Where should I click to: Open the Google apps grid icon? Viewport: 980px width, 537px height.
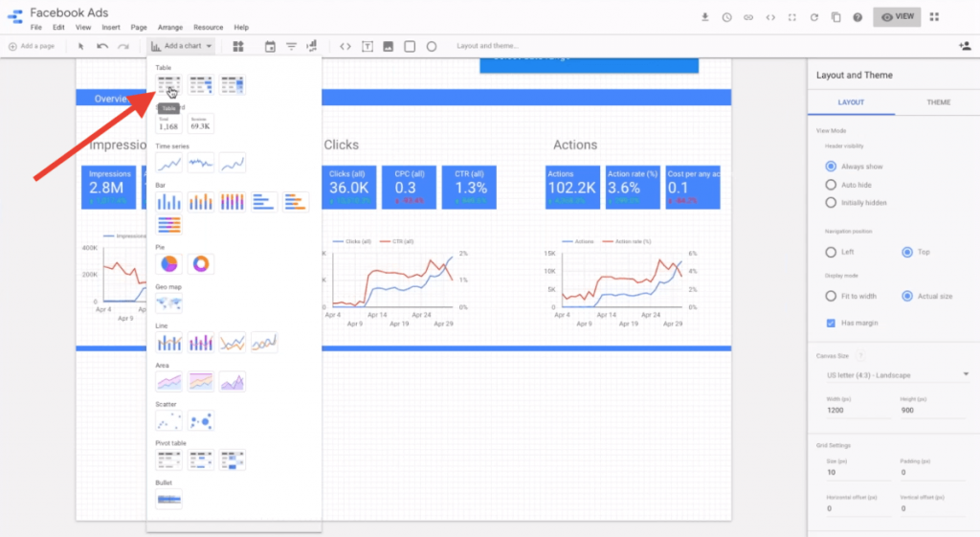[934, 17]
